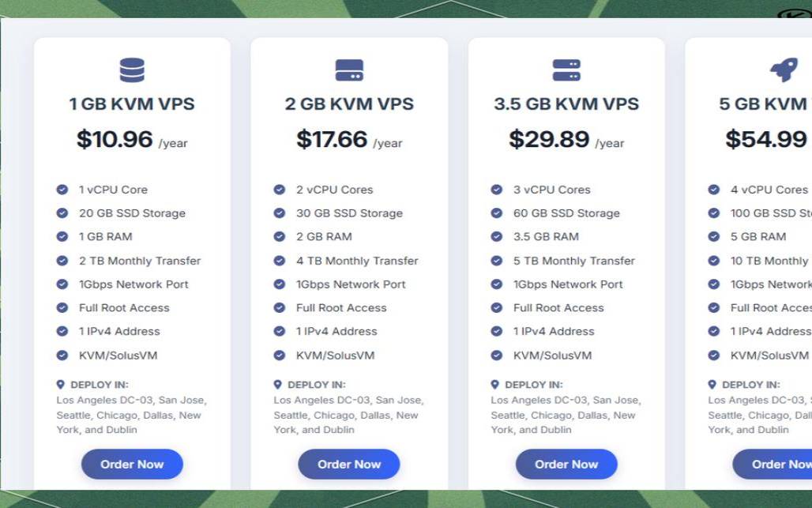The width and height of the screenshot is (812, 508).
Task: Click checkmark beside 5 TB Monthly Transfer
Action: click(x=496, y=261)
